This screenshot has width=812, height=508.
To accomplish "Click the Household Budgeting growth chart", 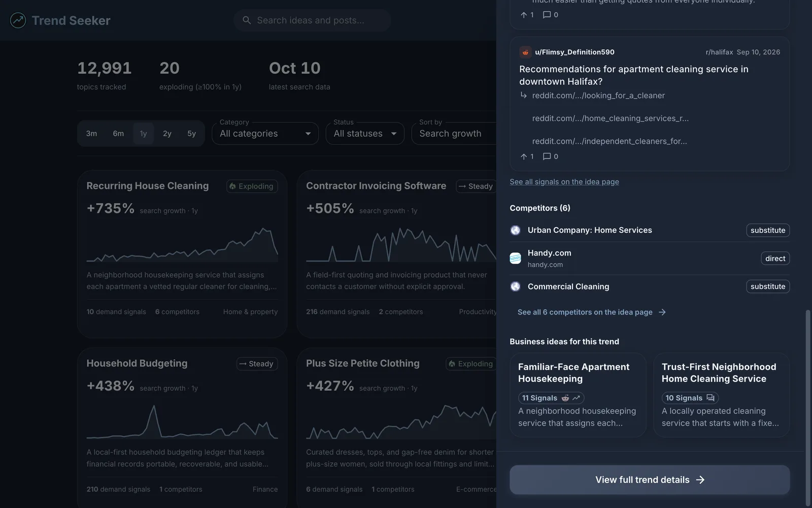I will click(x=182, y=421).
